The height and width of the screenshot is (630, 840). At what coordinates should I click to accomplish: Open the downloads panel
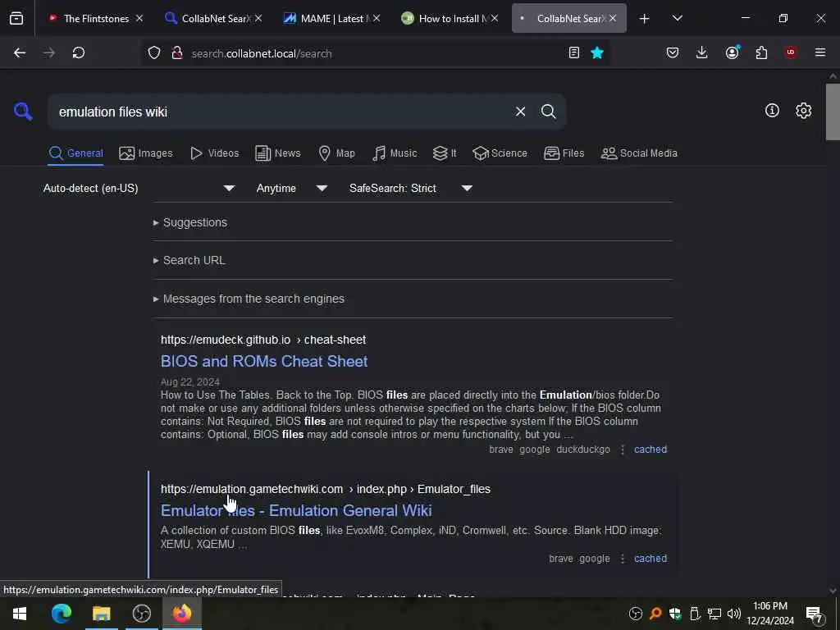(702, 52)
